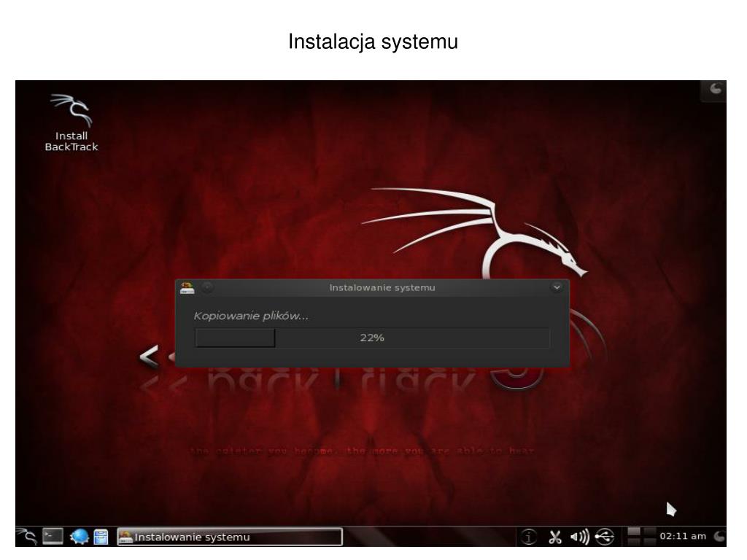Select Instalowanie systemu taskbar entry
Screen dimensions: 747x560
point(230,537)
